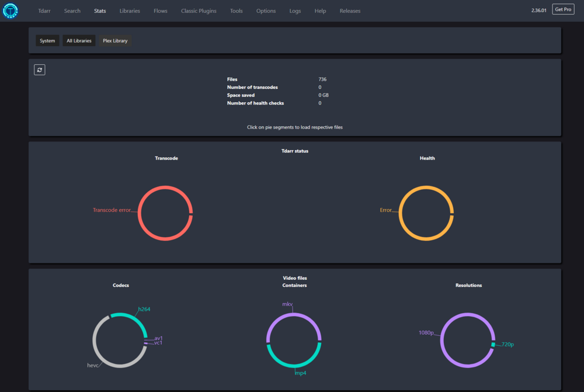Click the version number 2.36.01
The image size is (584, 392).
coord(538,11)
